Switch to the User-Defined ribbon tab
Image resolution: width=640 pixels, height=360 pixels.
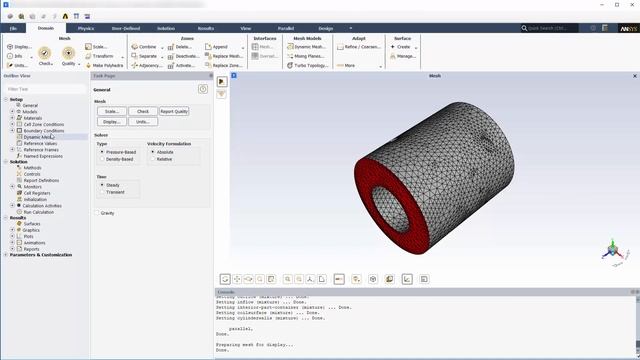click(x=126, y=28)
